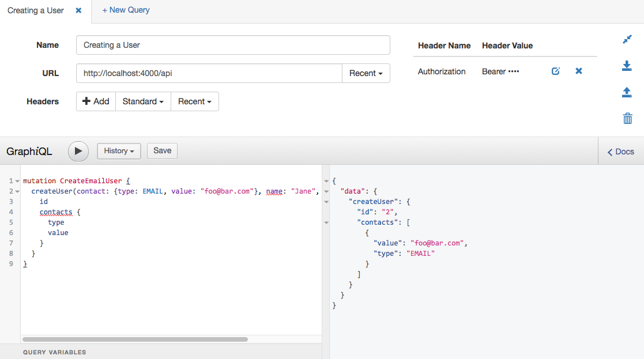The image size is (644, 359).
Task: Save the current query
Action: coord(162,151)
